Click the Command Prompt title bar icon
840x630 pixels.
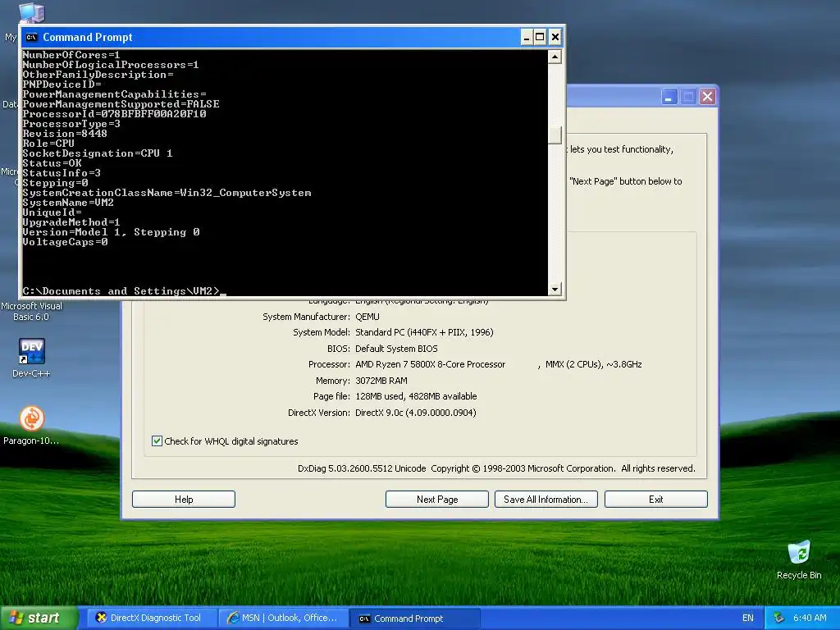point(32,37)
